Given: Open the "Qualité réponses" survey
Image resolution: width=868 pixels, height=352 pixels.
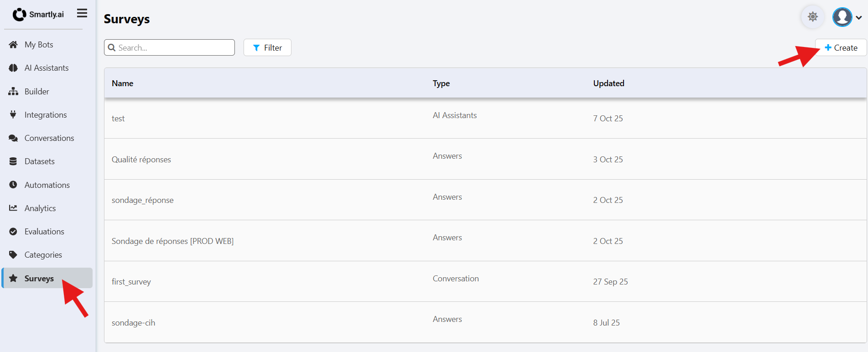Looking at the screenshot, I should pyautogui.click(x=141, y=160).
